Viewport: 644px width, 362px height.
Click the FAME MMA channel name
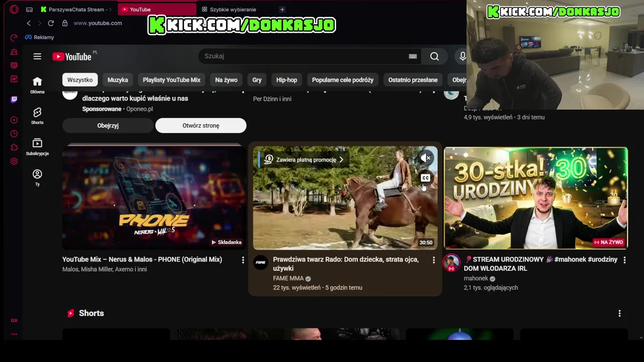coord(288,279)
